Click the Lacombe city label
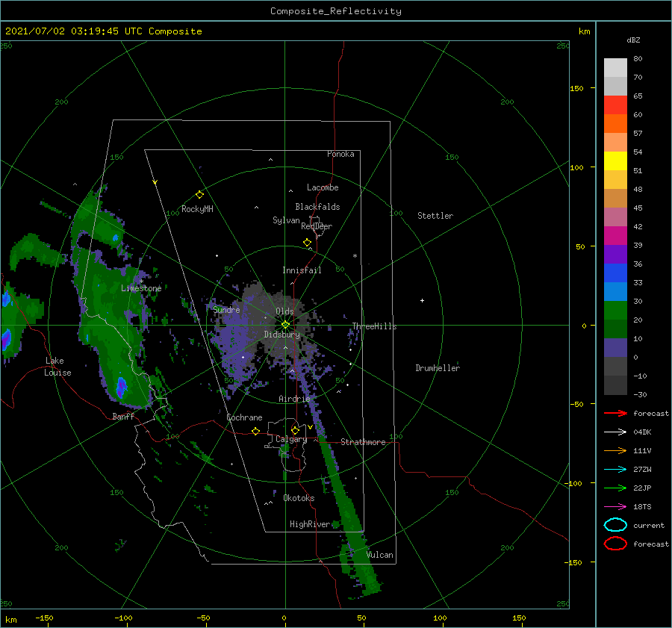Screen dimensions: 672x628 (323, 187)
